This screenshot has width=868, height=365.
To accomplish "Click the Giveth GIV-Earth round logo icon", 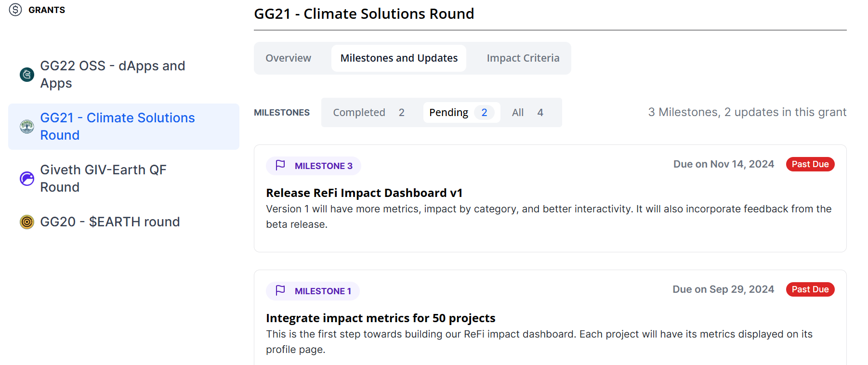I will pyautogui.click(x=27, y=179).
